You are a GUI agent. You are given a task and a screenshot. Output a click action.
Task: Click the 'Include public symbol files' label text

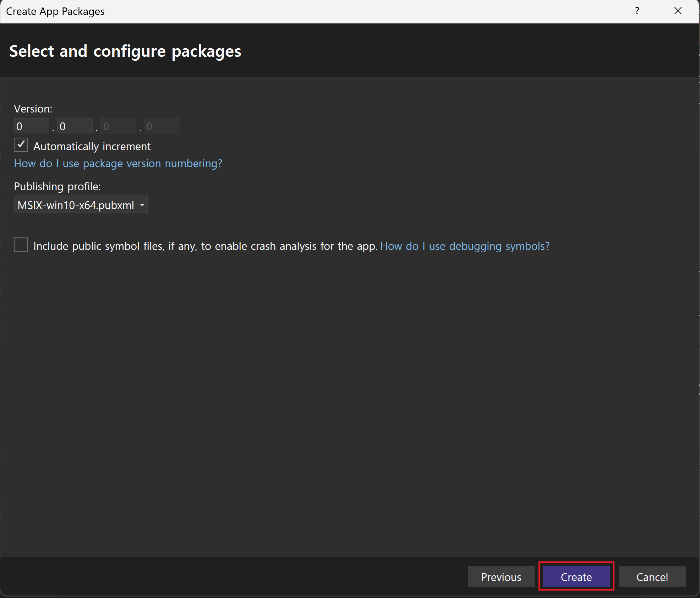[205, 246]
